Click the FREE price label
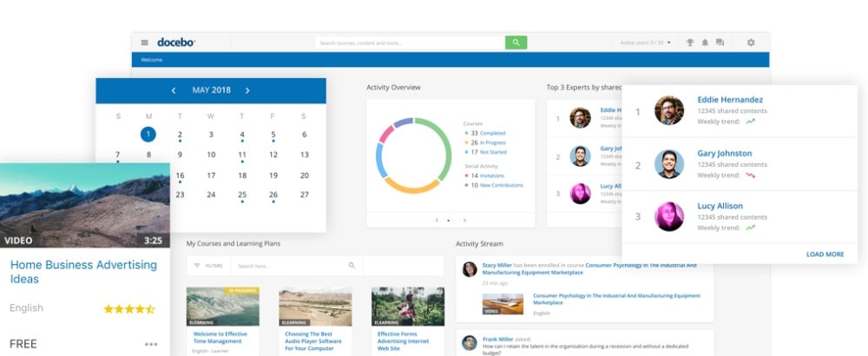This screenshot has width=868, height=356. point(23,344)
